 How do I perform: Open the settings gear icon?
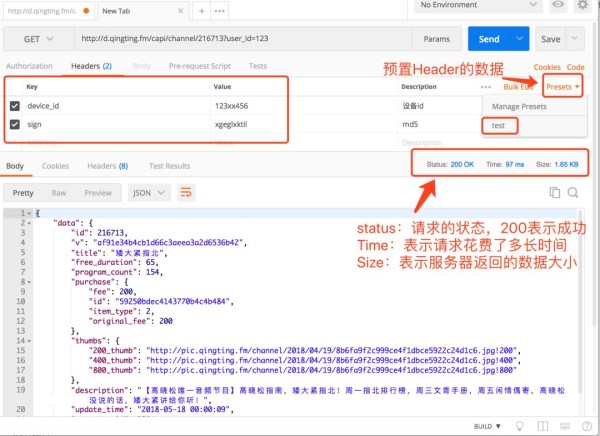click(583, 5)
